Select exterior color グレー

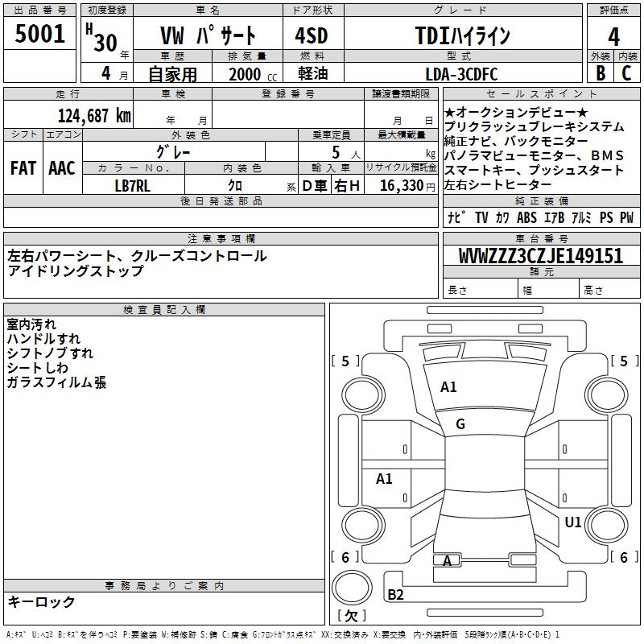coord(173,152)
